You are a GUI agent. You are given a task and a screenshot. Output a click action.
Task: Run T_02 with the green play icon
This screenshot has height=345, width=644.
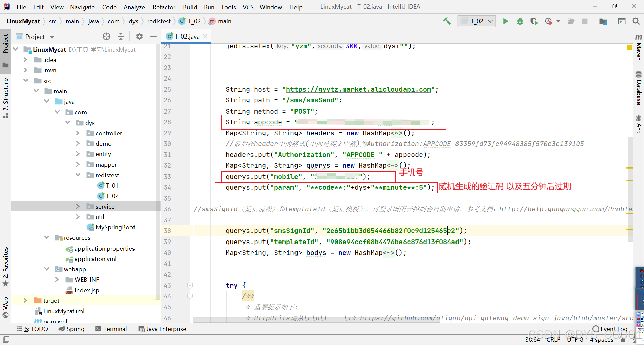506,21
